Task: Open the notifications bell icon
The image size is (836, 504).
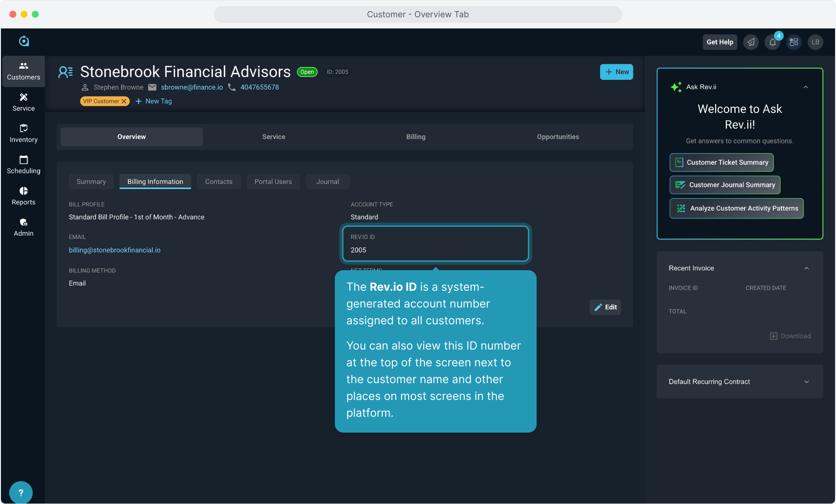Action: click(x=772, y=42)
